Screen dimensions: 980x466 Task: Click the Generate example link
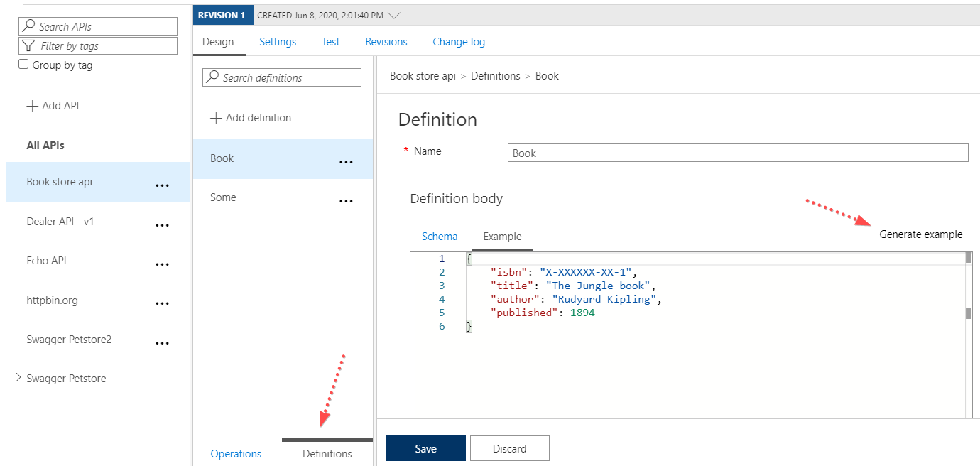point(920,234)
